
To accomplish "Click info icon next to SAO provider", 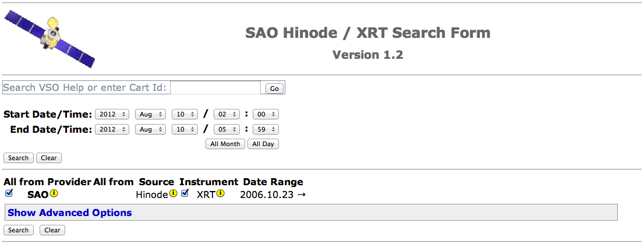I will [x=54, y=194].
